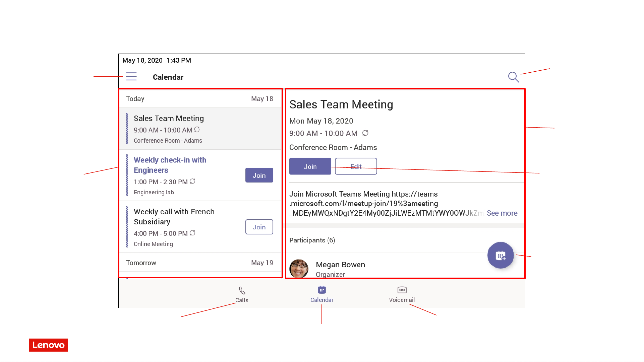644x362 pixels.
Task: Click the Today date header
Action: (x=200, y=99)
